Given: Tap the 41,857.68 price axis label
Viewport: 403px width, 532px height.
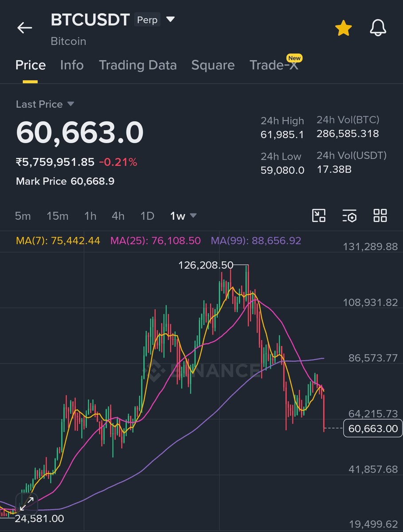Looking at the screenshot, I should (x=373, y=469).
